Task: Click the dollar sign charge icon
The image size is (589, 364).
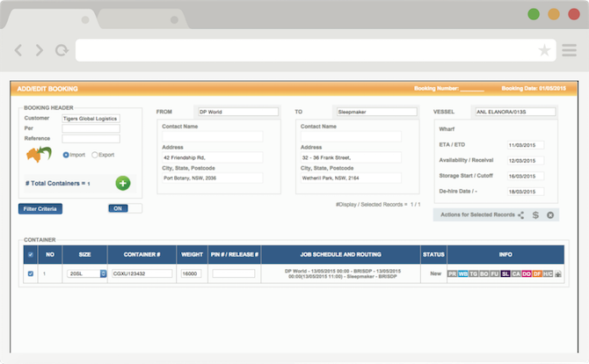Action: [x=535, y=215]
